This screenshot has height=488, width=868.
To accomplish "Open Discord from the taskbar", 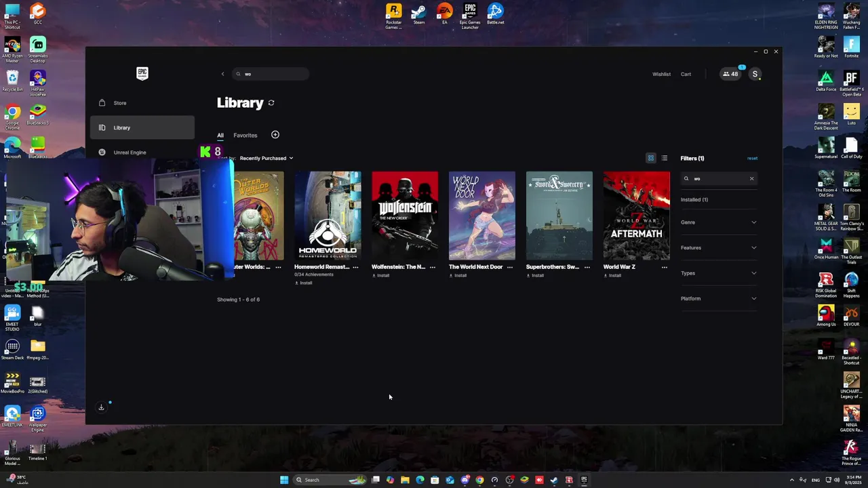I will pos(465,480).
